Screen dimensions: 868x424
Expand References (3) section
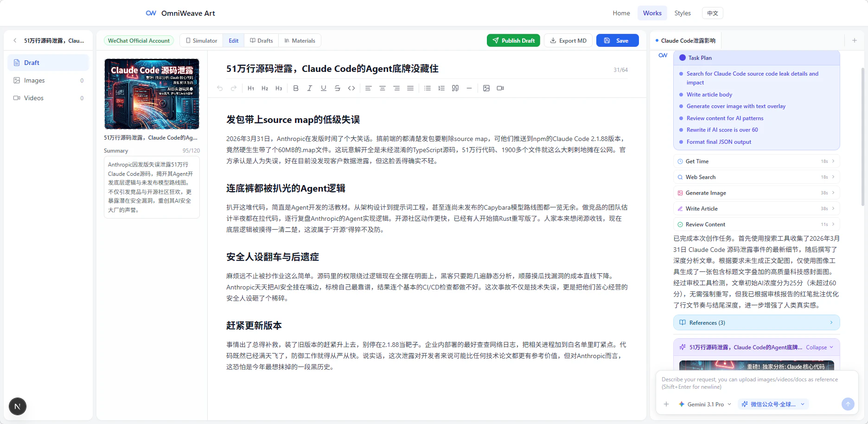point(756,322)
